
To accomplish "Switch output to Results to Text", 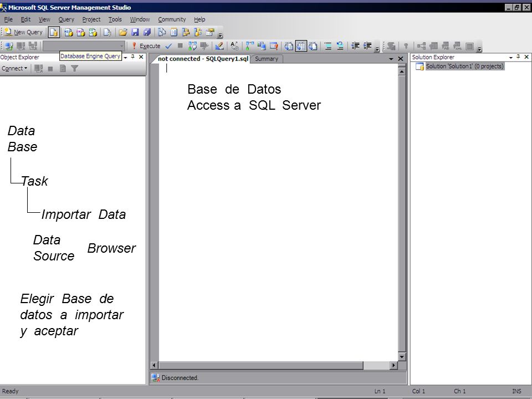I will [289, 46].
